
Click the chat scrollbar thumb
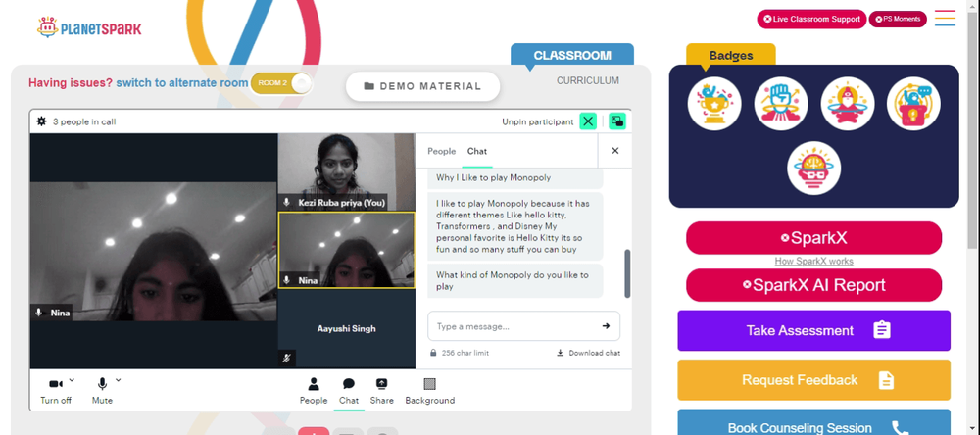[x=627, y=273]
